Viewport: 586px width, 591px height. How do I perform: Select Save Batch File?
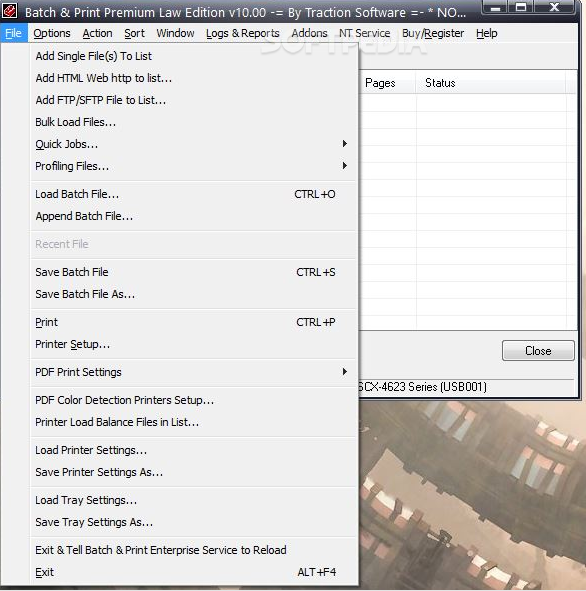(x=194, y=272)
